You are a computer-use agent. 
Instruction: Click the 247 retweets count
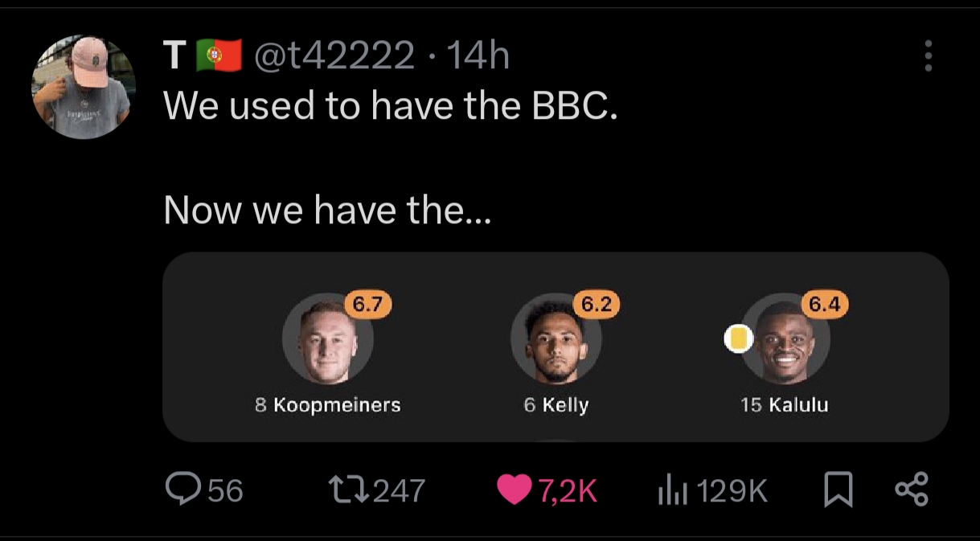399,490
